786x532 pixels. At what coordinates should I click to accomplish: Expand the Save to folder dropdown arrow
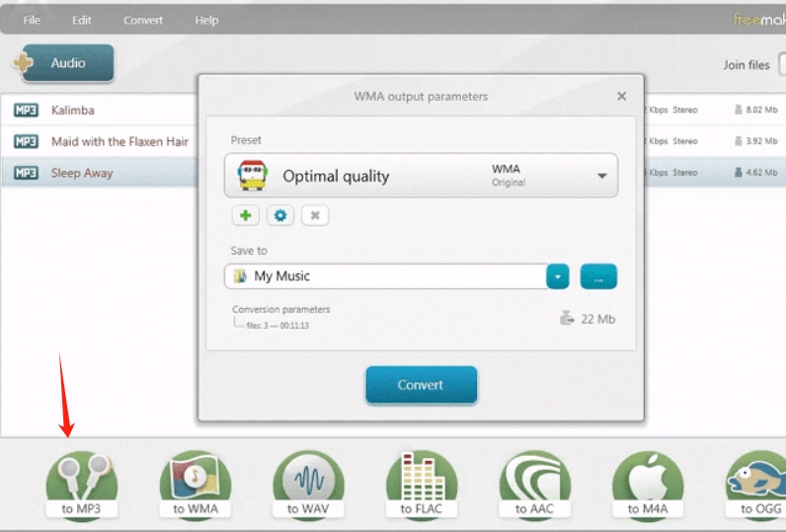tap(558, 276)
